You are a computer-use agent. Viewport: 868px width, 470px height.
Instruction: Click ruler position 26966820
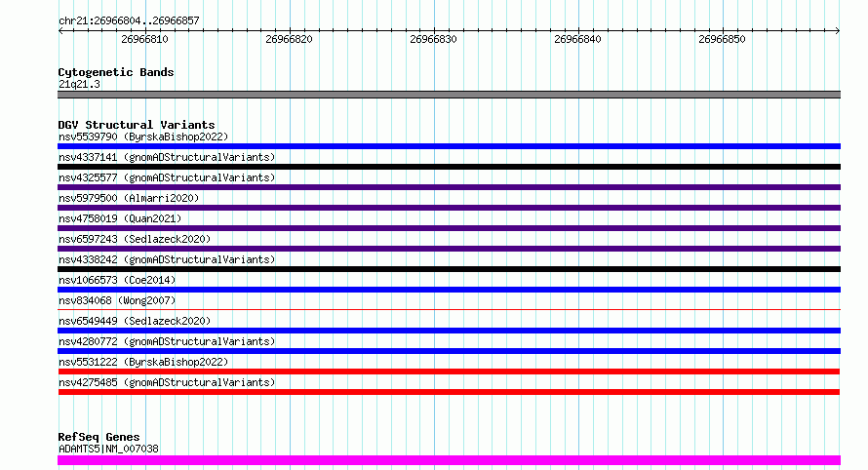coord(289,39)
